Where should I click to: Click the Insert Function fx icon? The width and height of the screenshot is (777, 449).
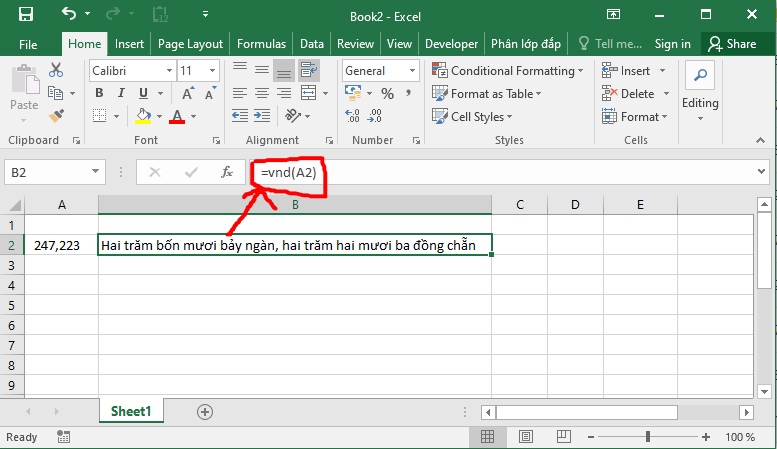(x=227, y=172)
